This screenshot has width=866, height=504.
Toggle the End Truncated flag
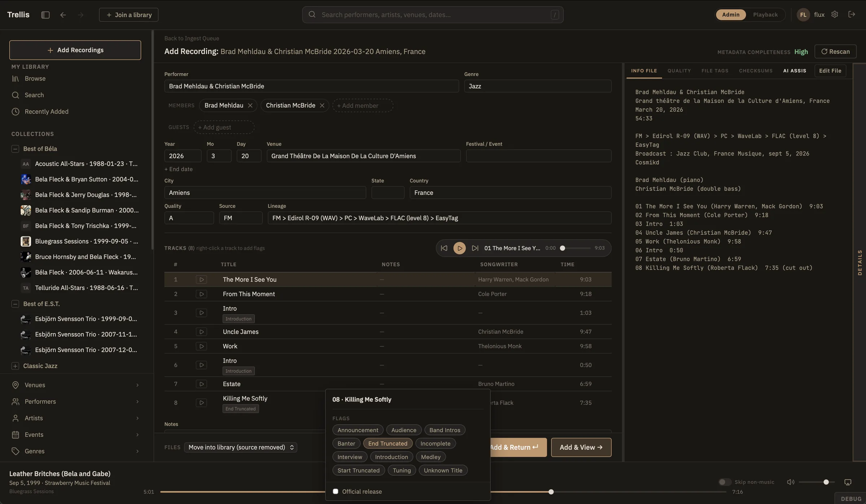tap(388, 443)
